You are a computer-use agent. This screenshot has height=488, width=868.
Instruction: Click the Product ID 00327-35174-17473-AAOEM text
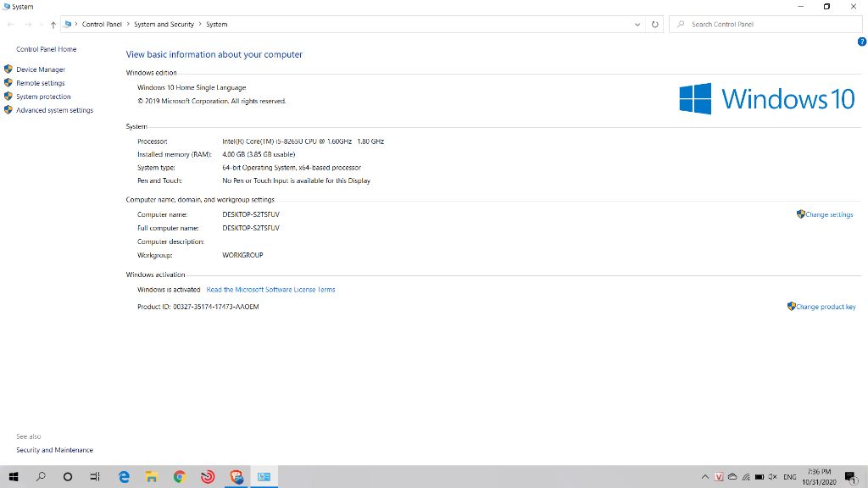[x=198, y=307]
